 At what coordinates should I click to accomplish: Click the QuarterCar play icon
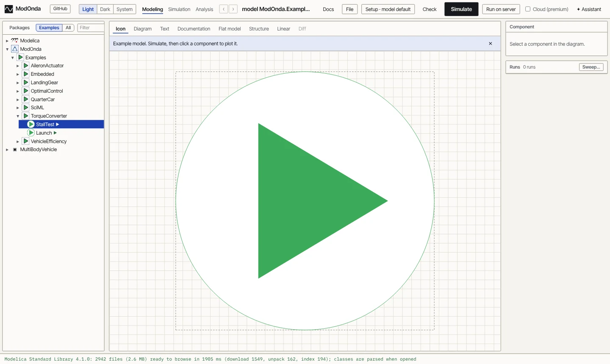(x=26, y=99)
